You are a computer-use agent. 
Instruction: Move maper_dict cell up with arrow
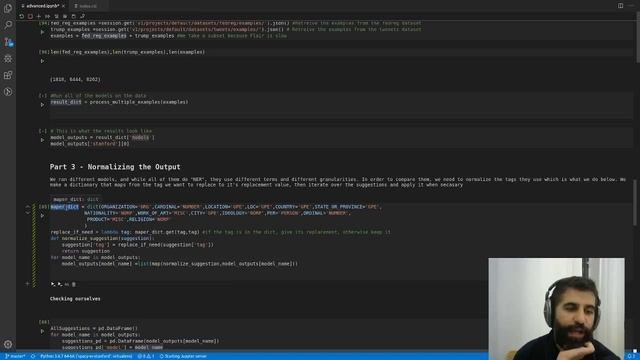click(x=28, y=207)
